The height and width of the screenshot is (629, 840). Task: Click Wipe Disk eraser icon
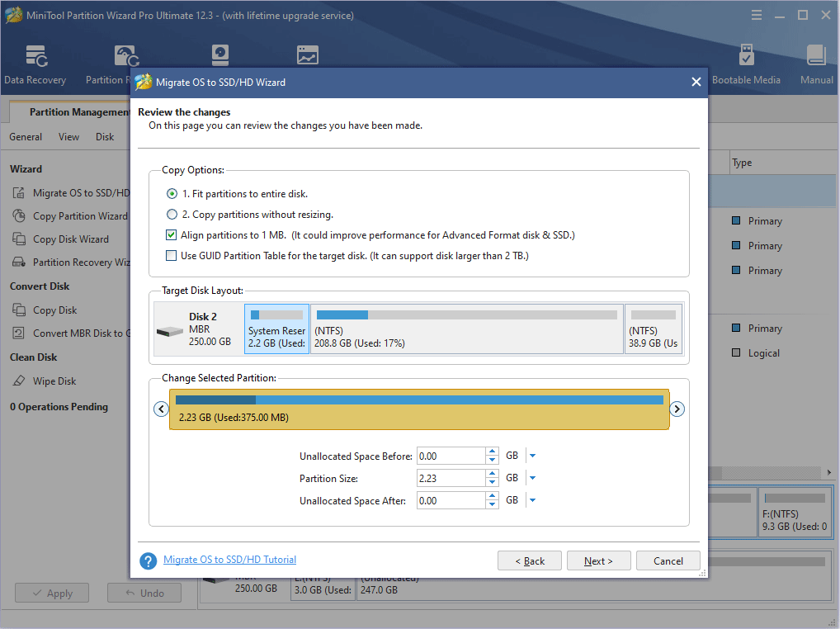pos(19,381)
